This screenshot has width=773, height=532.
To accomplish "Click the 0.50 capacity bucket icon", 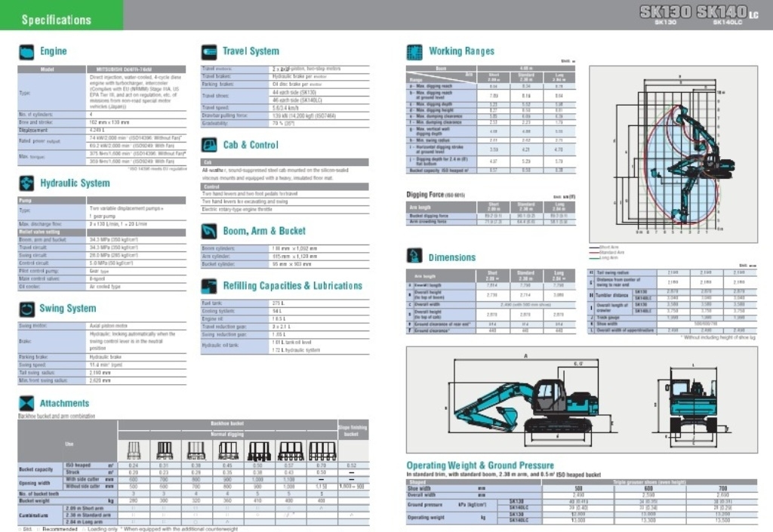I will click(x=260, y=451).
